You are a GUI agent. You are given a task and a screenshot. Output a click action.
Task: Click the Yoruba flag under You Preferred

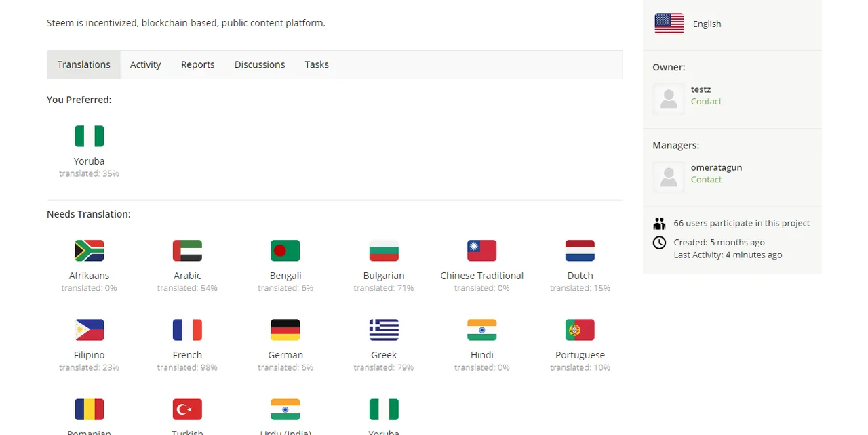(x=90, y=136)
